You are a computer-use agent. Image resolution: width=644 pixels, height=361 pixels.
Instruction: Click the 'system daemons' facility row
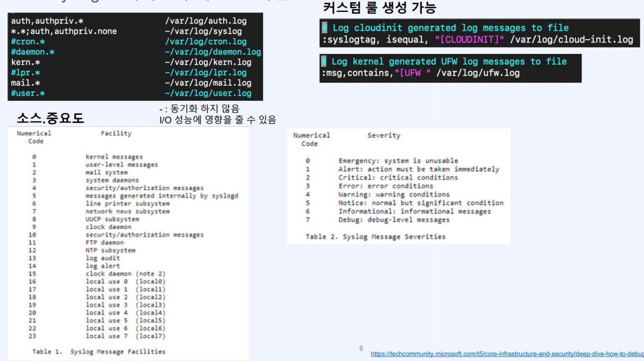tap(112, 180)
